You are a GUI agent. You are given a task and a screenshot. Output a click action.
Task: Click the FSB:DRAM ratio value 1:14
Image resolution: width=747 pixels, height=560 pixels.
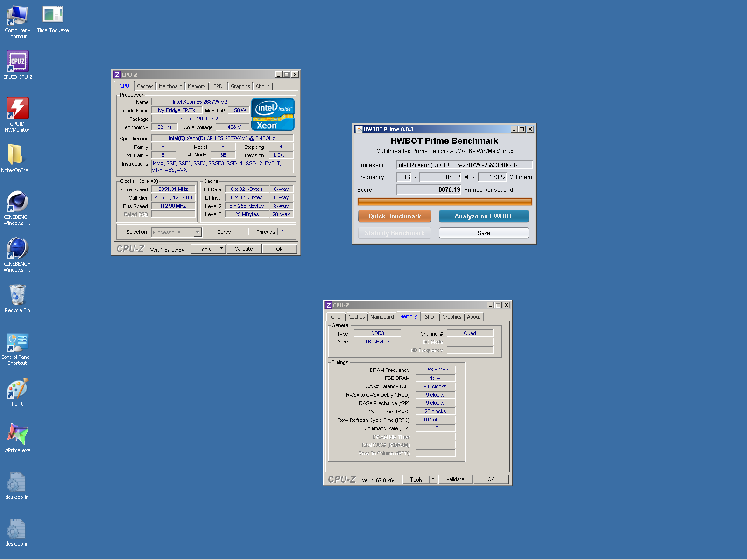[435, 378]
